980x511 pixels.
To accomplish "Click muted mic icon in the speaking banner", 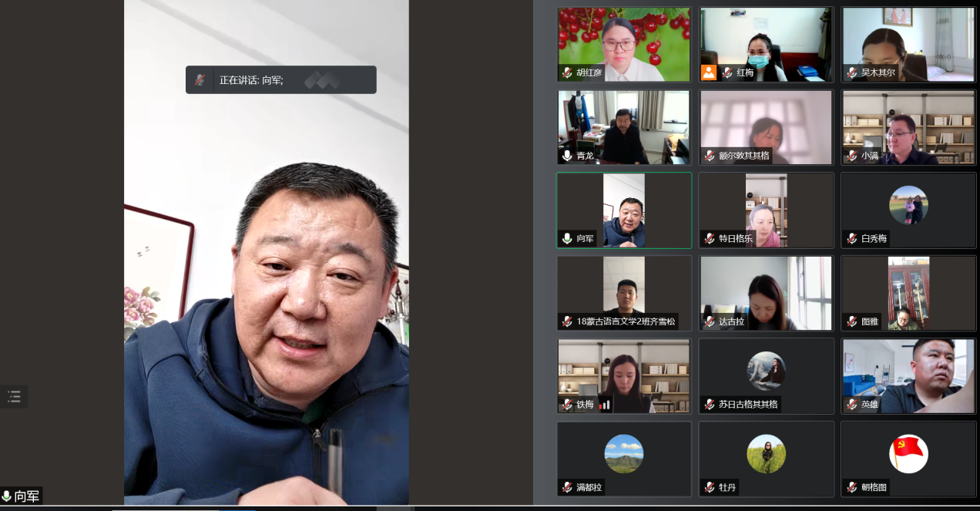I will coord(200,80).
